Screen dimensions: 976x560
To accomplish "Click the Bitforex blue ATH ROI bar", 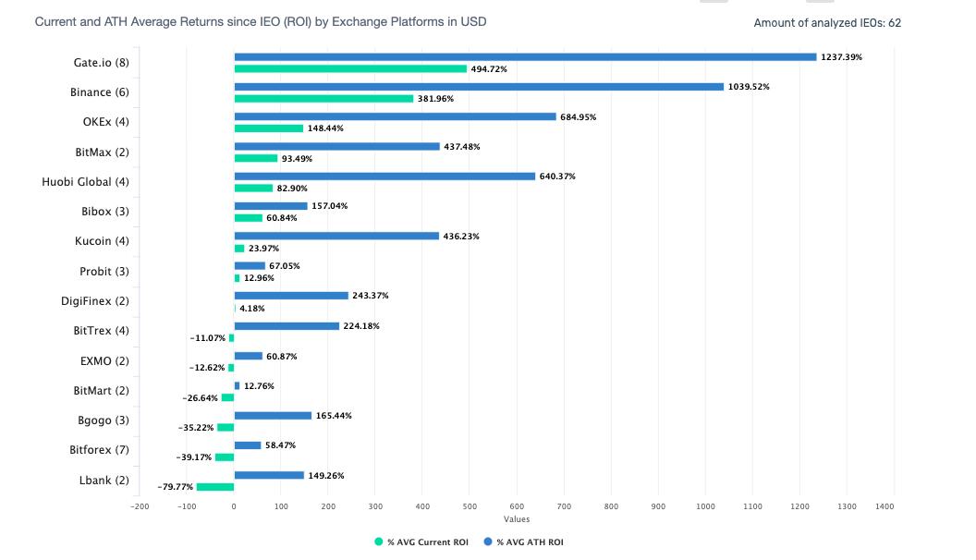I will pyautogui.click(x=248, y=446).
